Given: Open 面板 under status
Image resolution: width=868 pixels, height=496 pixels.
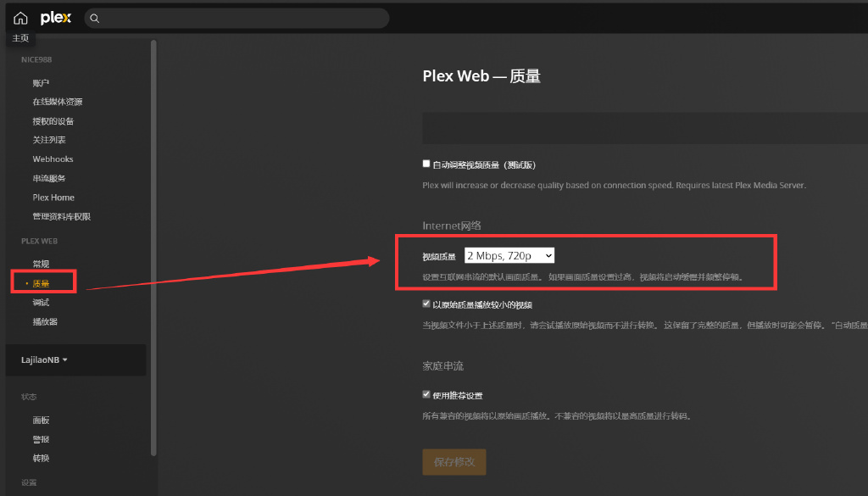Looking at the screenshot, I should (x=41, y=421).
